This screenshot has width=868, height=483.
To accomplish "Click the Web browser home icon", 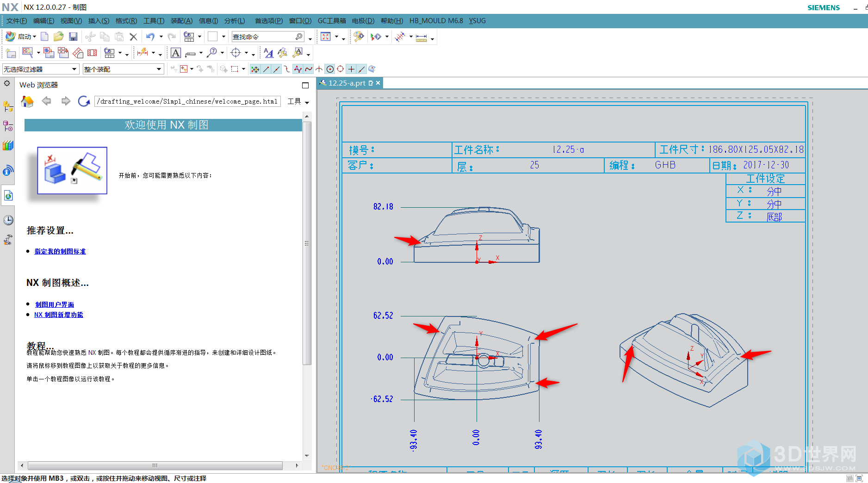I will (x=27, y=101).
